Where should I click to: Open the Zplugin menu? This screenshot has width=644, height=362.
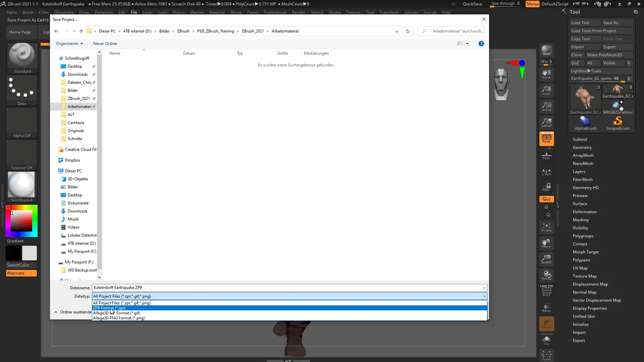click(x=411, y=12)
